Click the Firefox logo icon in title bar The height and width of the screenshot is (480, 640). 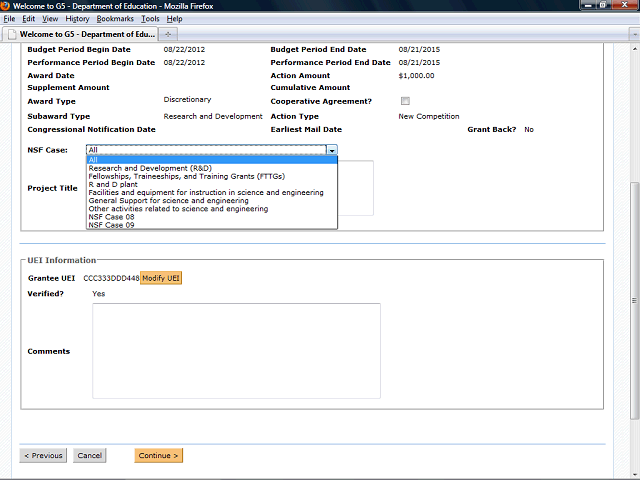click(x=5, y=6)
